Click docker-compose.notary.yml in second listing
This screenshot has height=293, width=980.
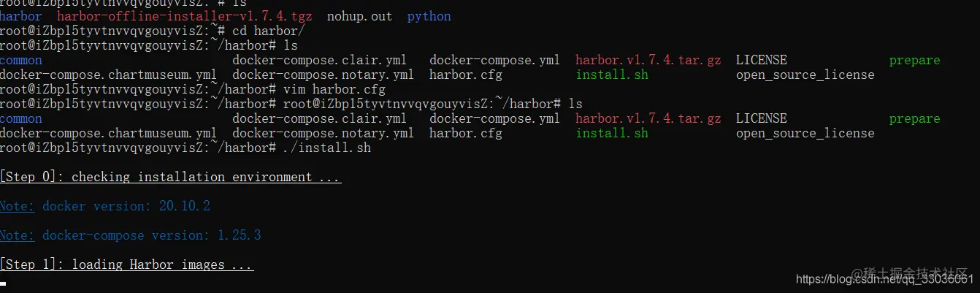pyautogui.click(x=323, y=133)
